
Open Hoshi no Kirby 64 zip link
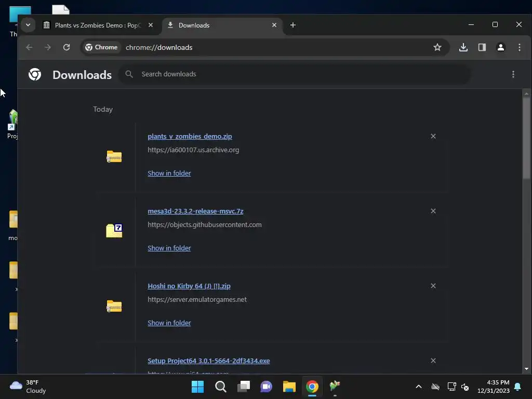189,286
